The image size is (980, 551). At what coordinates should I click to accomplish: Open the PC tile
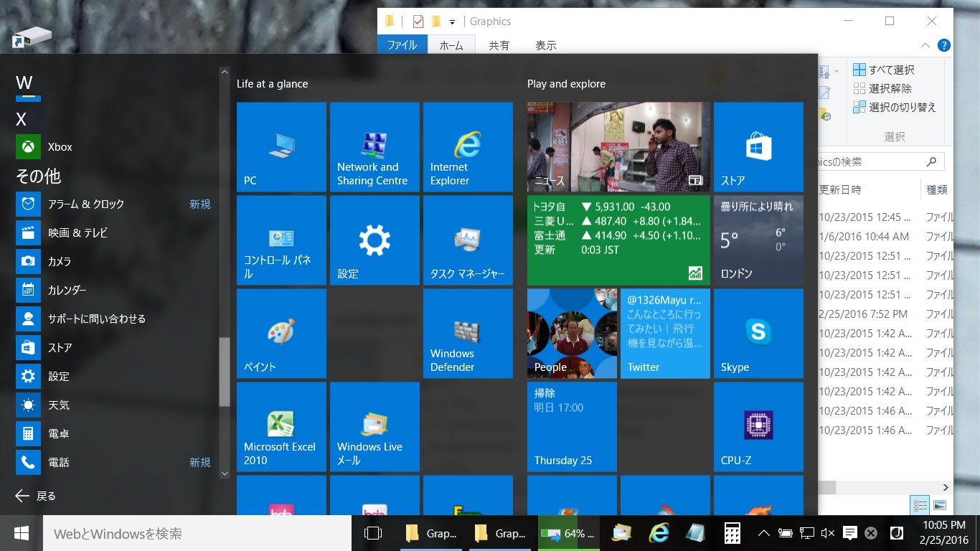coord(281,147)
